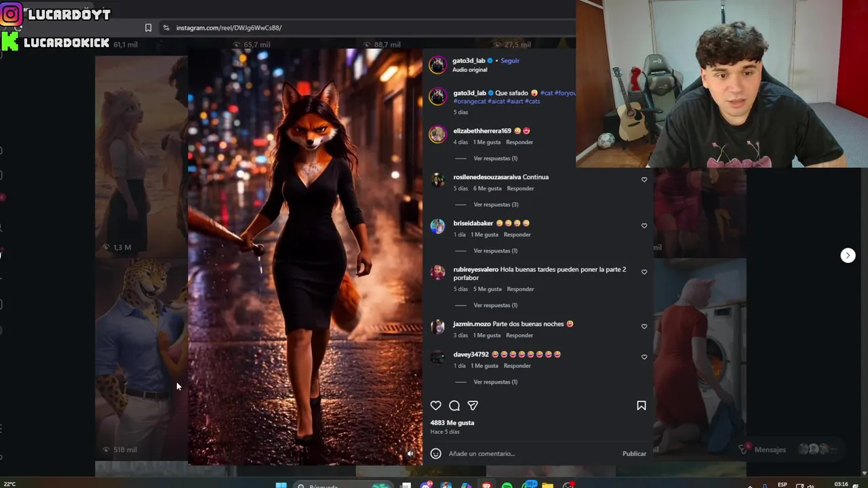Expand replies under davey34792's comment
This screenshot has width=868, height=488.
click(x=496, y=382)
